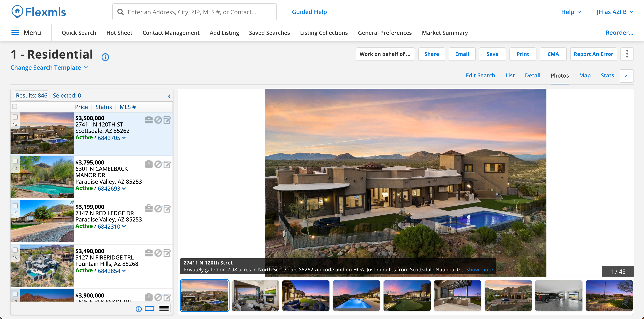Switch to the Detail tab
644x319 pixels.
(532, 75)
